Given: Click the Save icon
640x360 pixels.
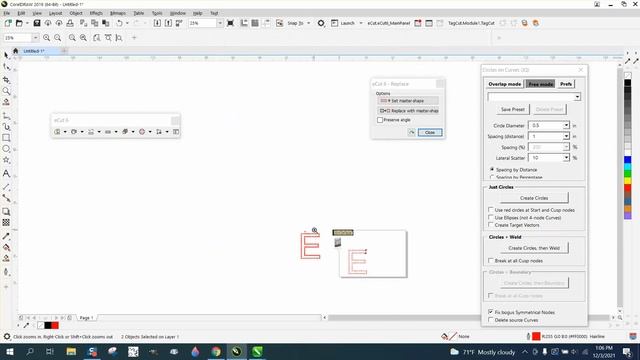Looking at the screenshot, I should pos(37,23).
